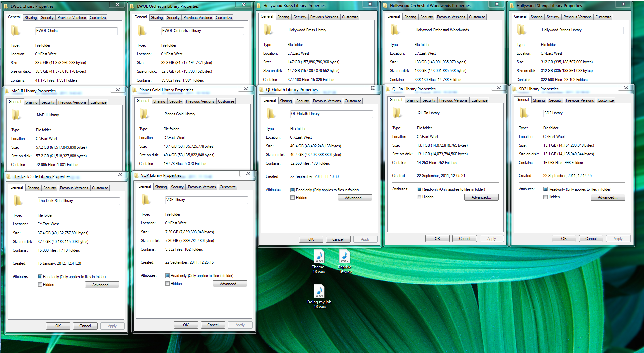
Task: Click OK in QL Goliath Library Properties
Action: click(x=311, y=239)
